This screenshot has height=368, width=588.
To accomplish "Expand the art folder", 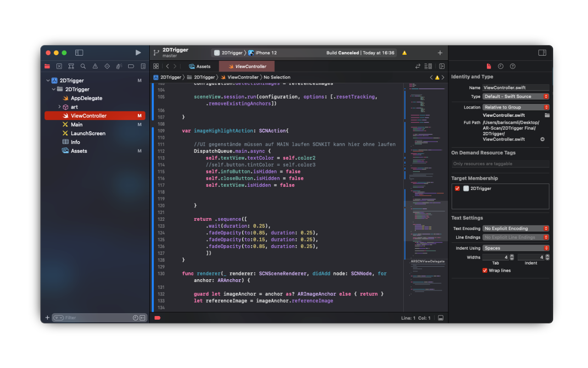I will click(59, 107).
